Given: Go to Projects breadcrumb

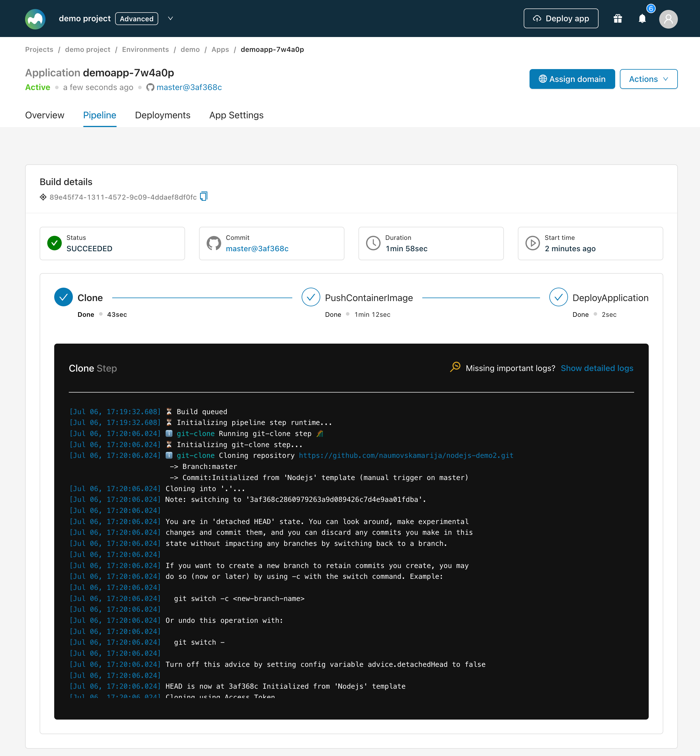Looking at the screenshot, I should coord(39,50).
